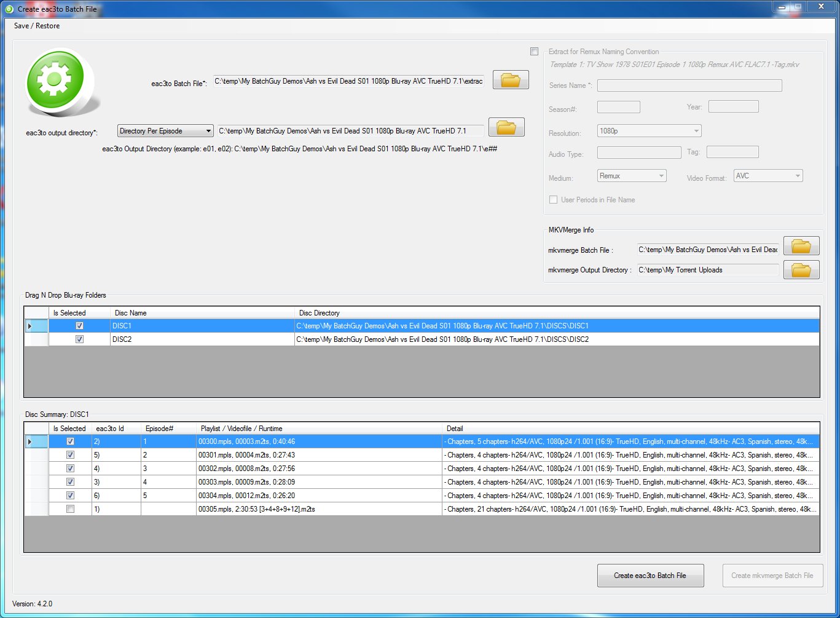Click the Tag input field
This screenshot has height=618, width=840.
(x=732, y=152)
